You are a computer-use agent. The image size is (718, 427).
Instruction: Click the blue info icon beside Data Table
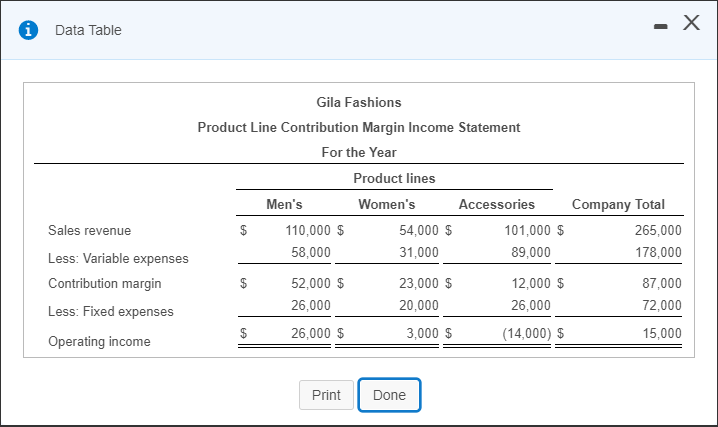[x=28, y=30]
